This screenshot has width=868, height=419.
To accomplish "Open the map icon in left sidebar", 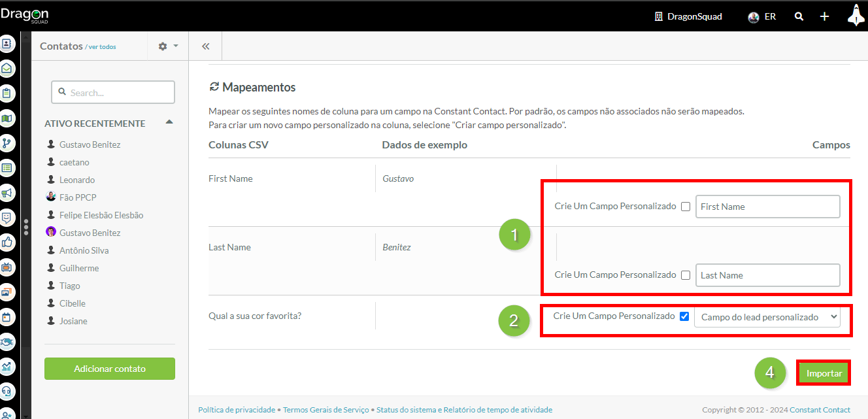I will [x=7, y=118].
